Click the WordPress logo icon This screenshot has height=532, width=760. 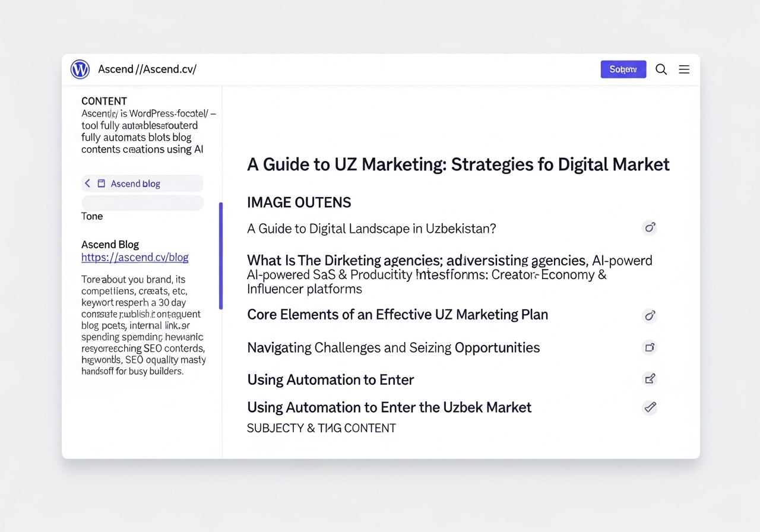(80, 69)
